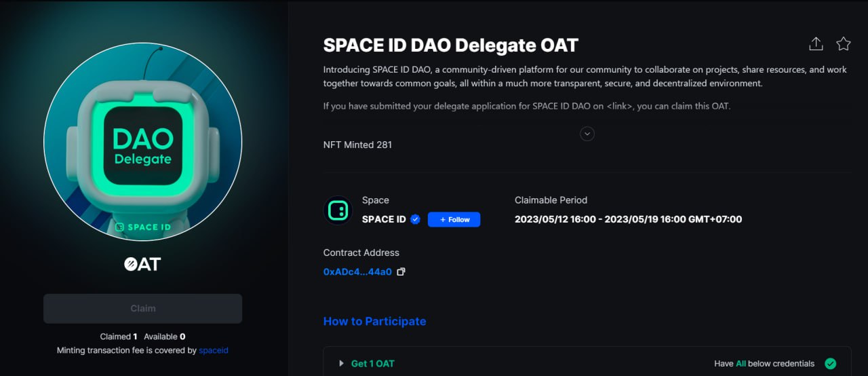Click the <link> placeholder in the description

tap(621, 106)
